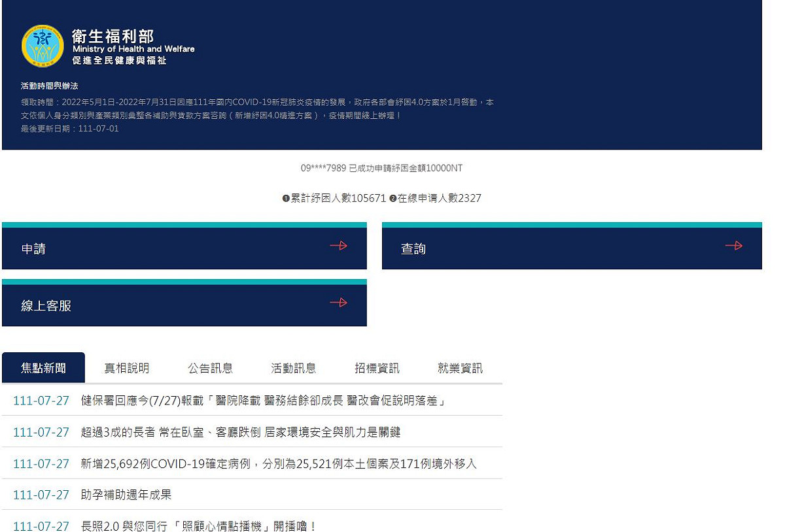Open the 助孕補助週年成果 news item
The height and width of the screenshot is (532, 785).
126,495
